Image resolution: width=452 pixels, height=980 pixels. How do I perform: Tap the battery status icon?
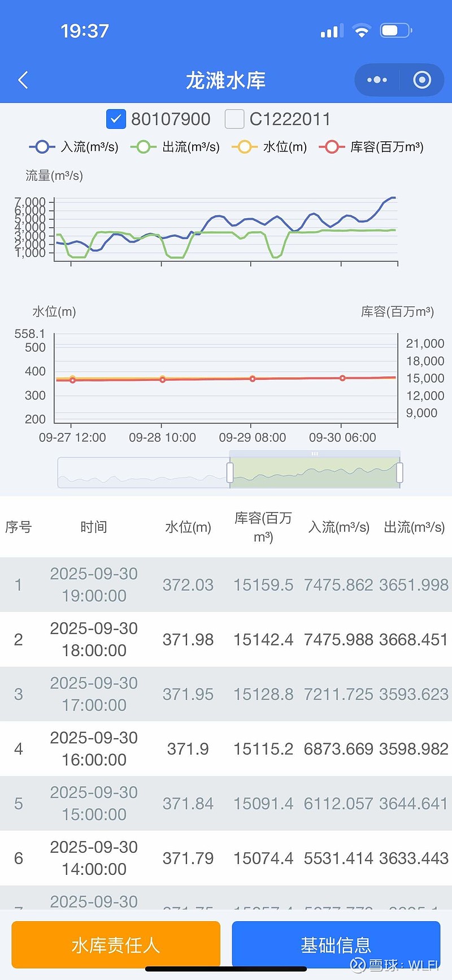tap(396, 31)
